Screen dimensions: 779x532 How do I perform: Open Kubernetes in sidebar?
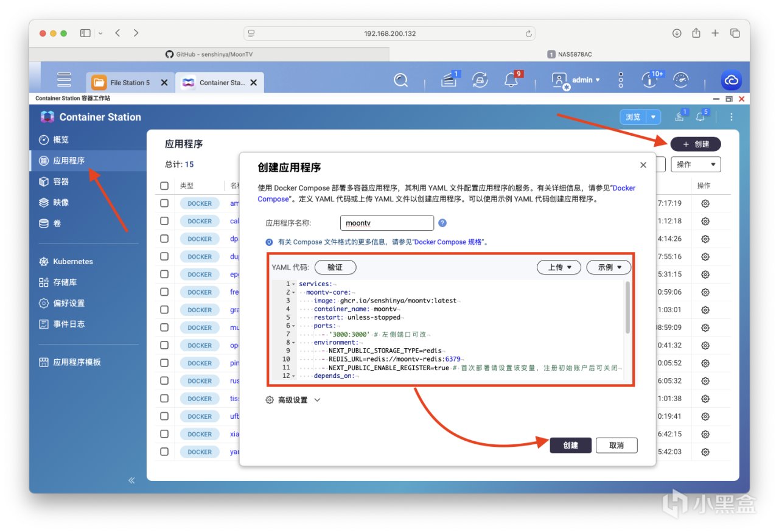tap(88, 262)
